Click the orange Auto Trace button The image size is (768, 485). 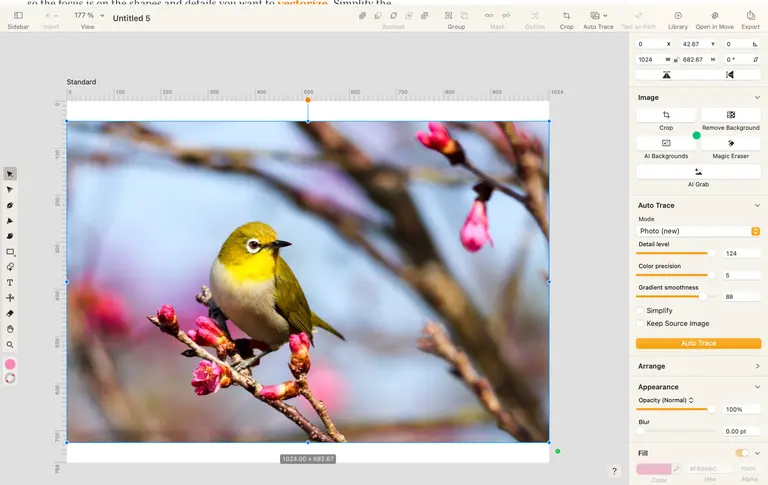[698, 343]
